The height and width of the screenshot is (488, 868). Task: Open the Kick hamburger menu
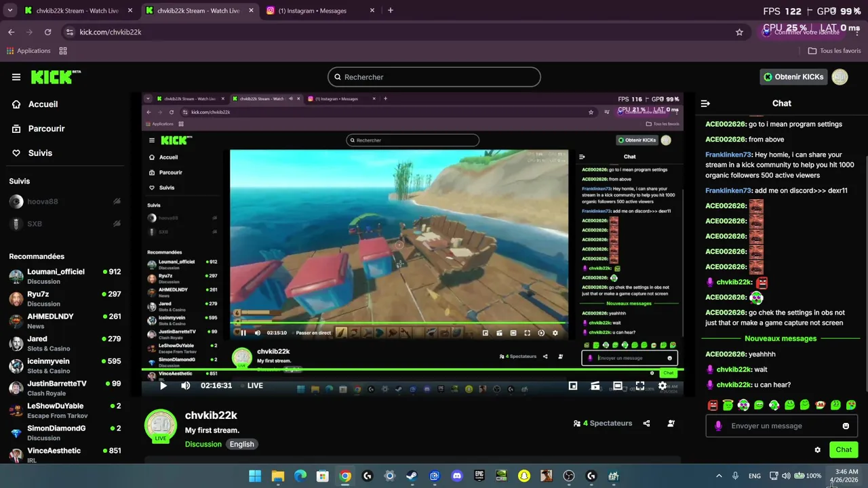(16, 77)
